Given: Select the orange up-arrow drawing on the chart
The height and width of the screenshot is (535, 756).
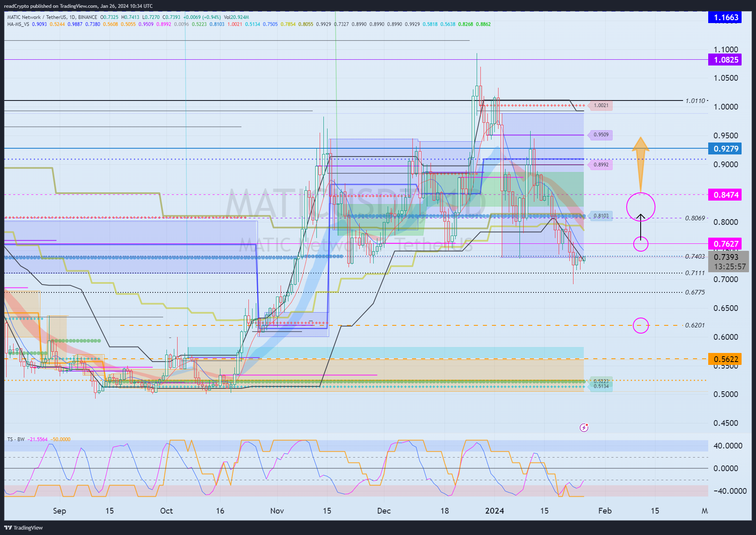Looking at the screenshot, I should click(x=640, y=164).
